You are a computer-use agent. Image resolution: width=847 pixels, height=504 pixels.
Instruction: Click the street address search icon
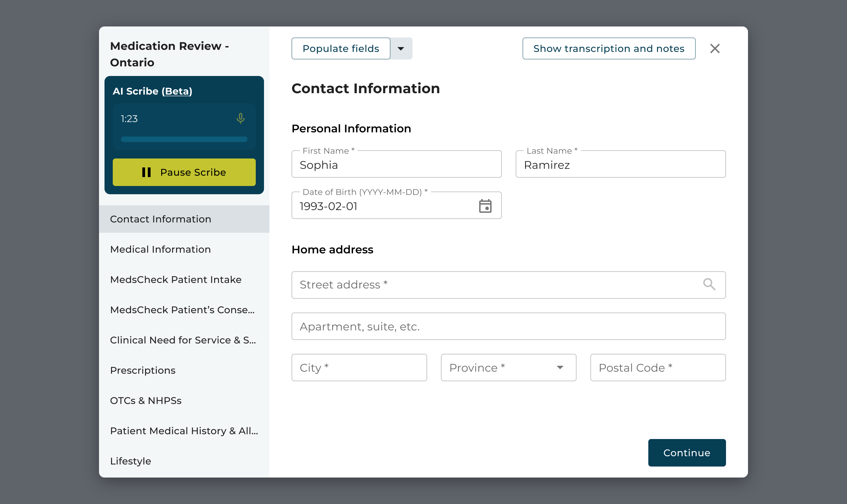709,285
